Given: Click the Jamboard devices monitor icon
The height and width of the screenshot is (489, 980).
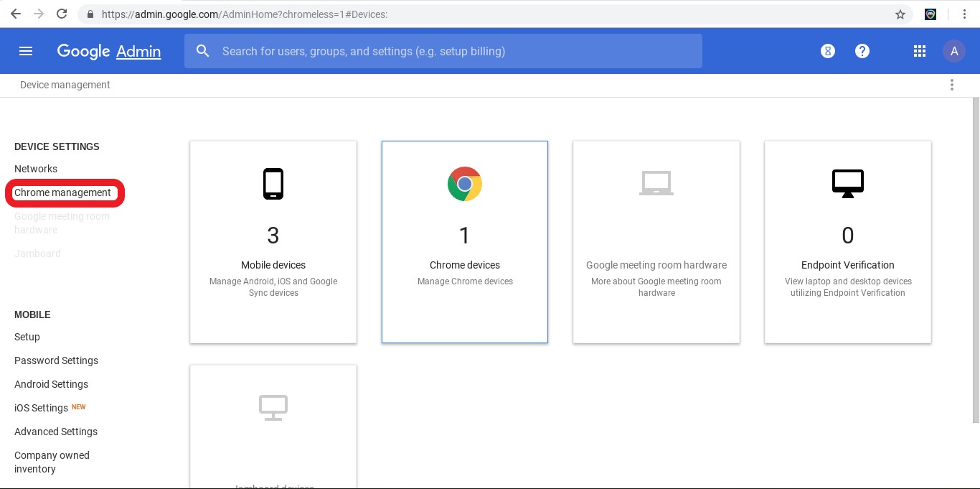Looking at the screenshot, I should (273, 408).
